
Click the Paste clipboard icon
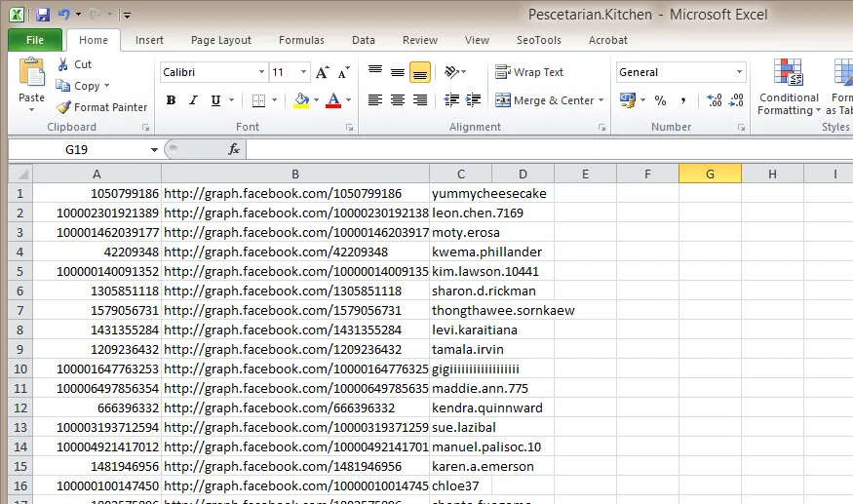tap(31, 72)
